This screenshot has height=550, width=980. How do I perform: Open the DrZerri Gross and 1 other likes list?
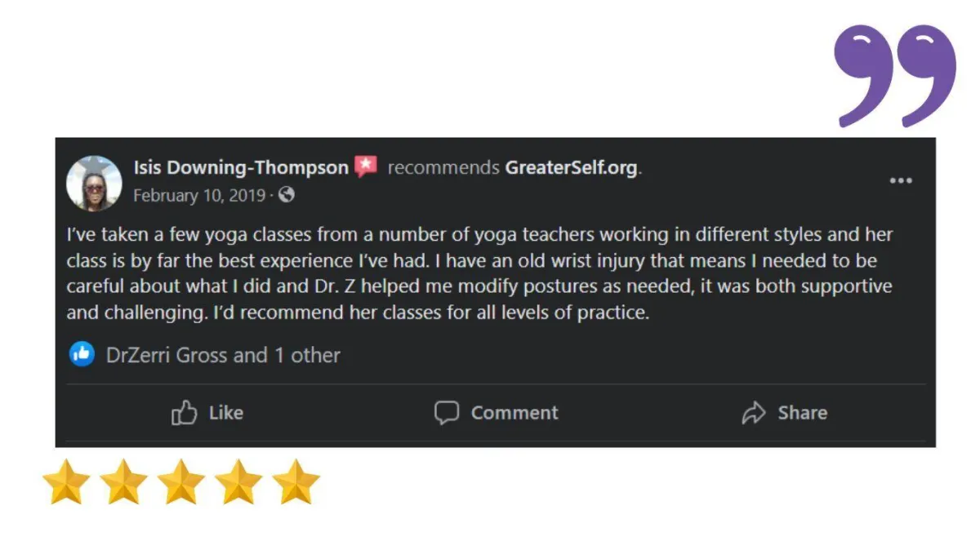click(223, 355)
